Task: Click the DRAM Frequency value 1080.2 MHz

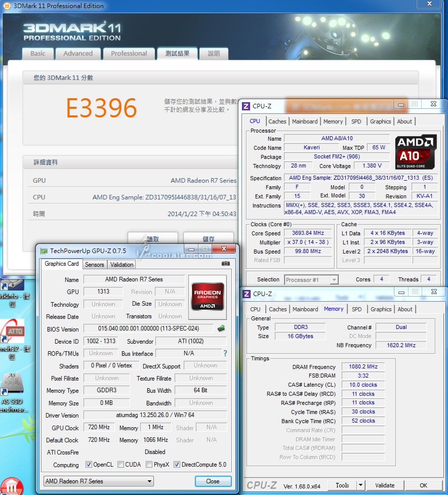Action: click(363, 366)
